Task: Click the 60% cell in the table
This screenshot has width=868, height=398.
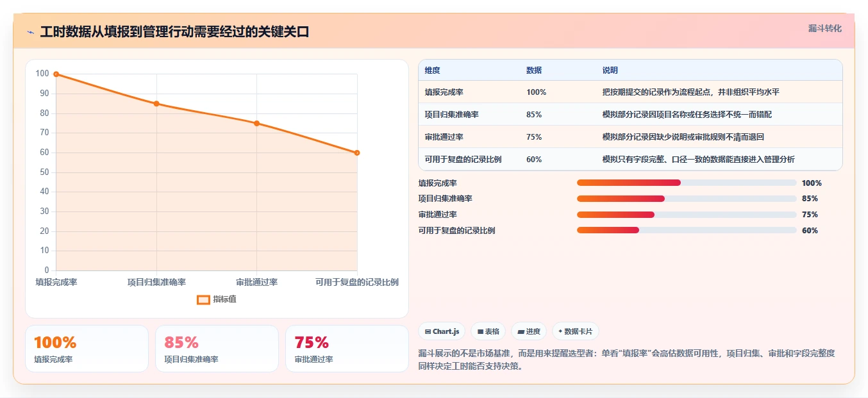Action: [x=534, y=160]
